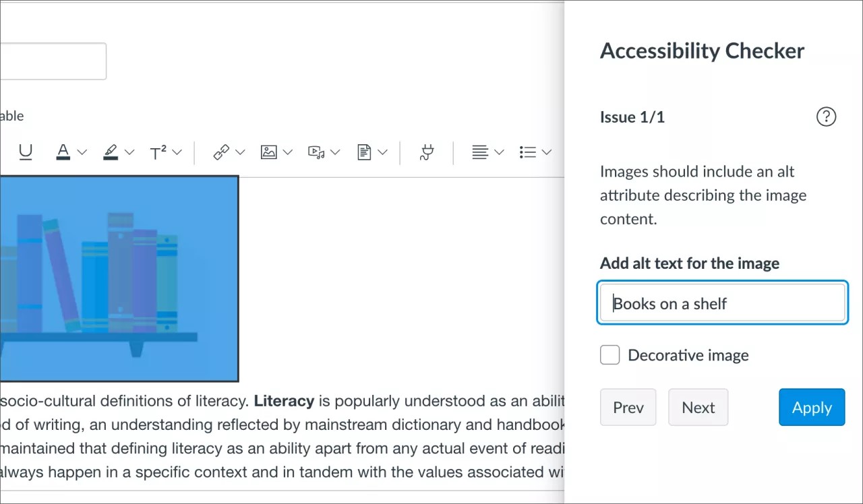
Task: Click the text alignment icon
Action: pos(480,152)
